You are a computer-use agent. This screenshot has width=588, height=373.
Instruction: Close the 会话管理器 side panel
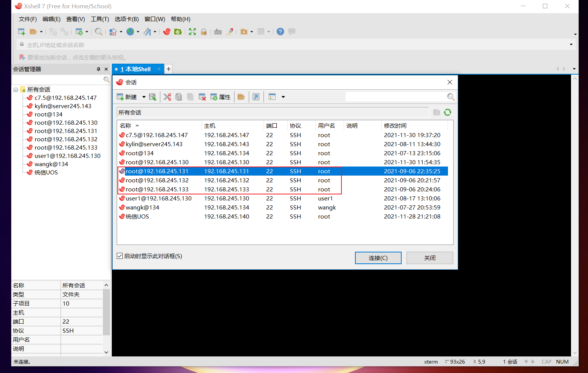(106, 69)
